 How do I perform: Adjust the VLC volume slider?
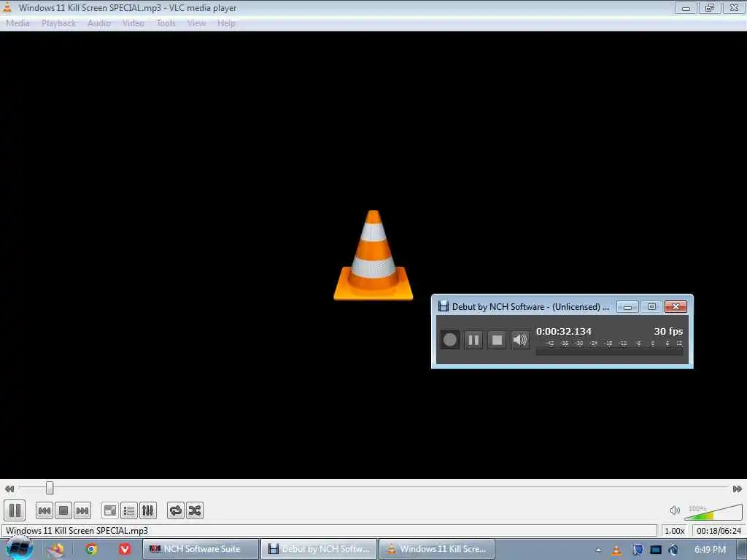713,513
